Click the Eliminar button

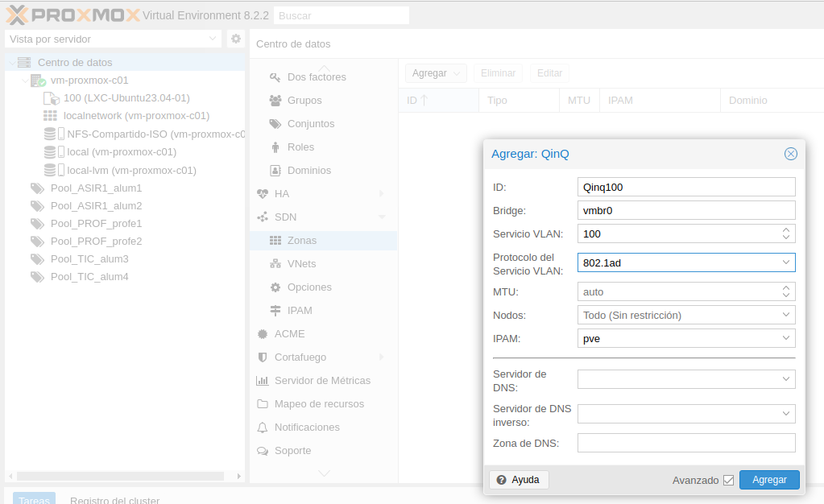tap(498, 73)
